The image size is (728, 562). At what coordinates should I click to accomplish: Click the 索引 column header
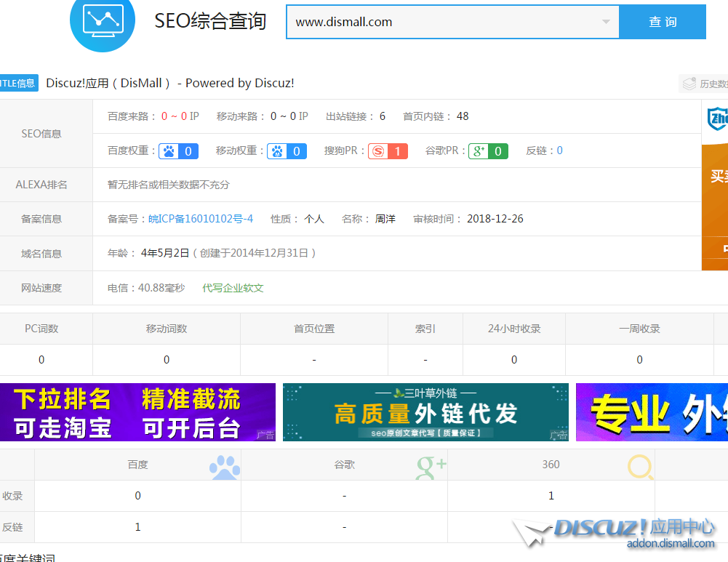pyautogui.click(x=425, y=329)
